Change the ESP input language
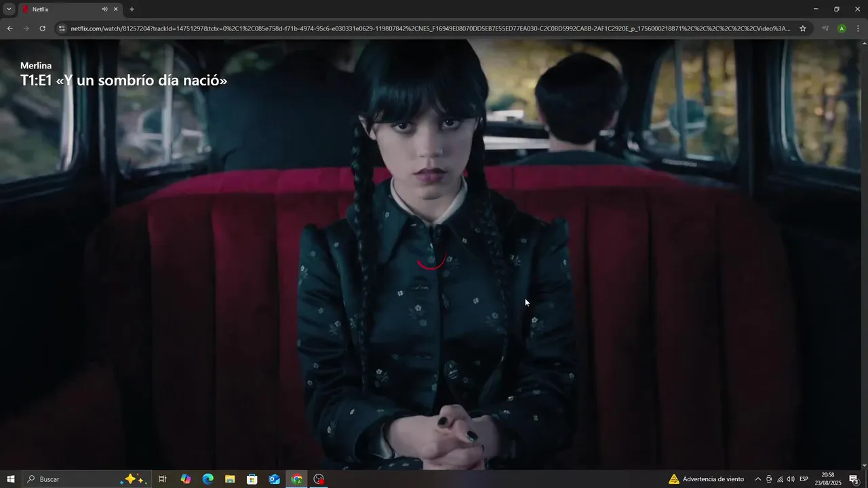This screenshot has height=488, width=868. [x=804, y=479]
